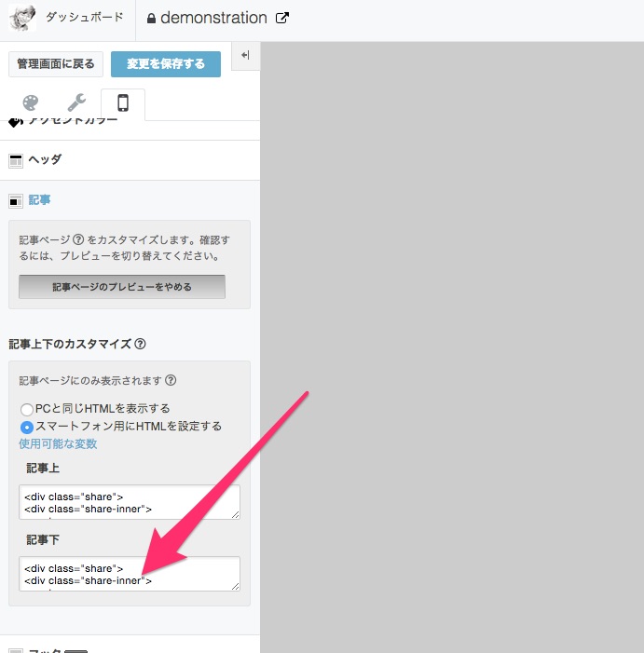Click the lock icon beside demonstration
644x653 pixels.
pos(151,19)
